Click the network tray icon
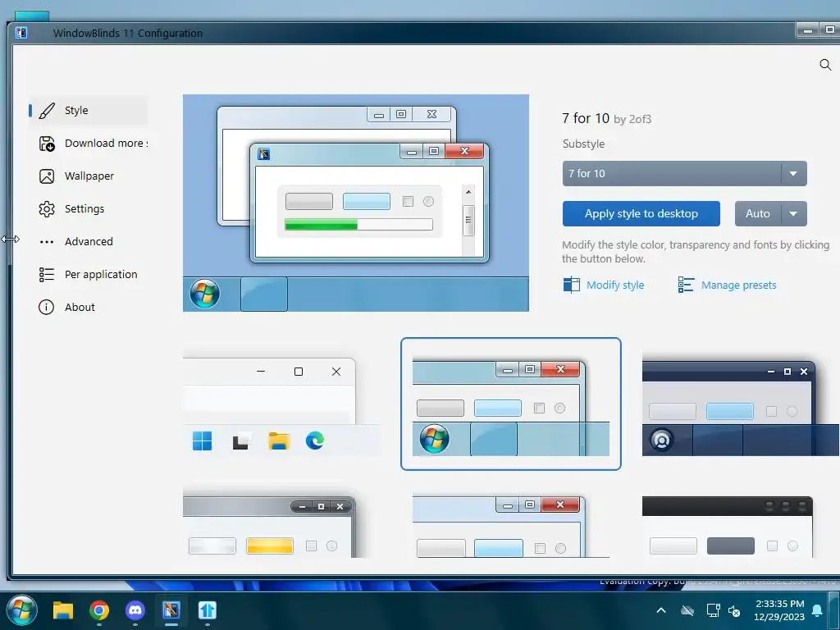 [713, 610]
